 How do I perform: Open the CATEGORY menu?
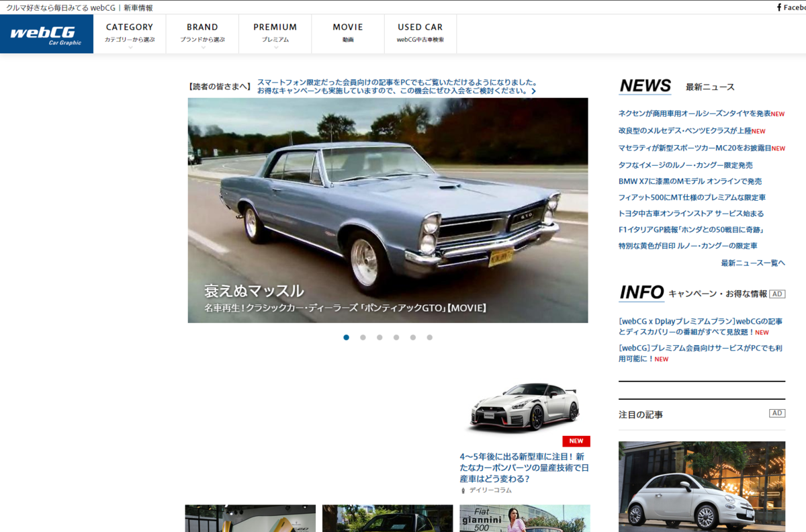pyautogui.click(x=130, y=34)
